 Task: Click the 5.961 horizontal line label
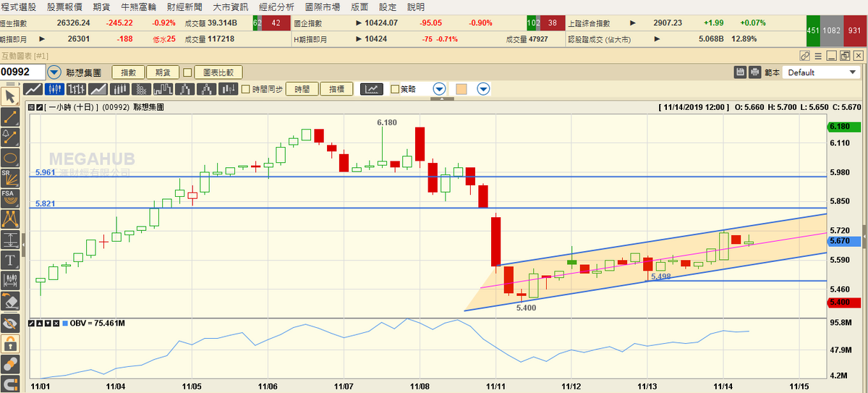[x=45, y=172]
